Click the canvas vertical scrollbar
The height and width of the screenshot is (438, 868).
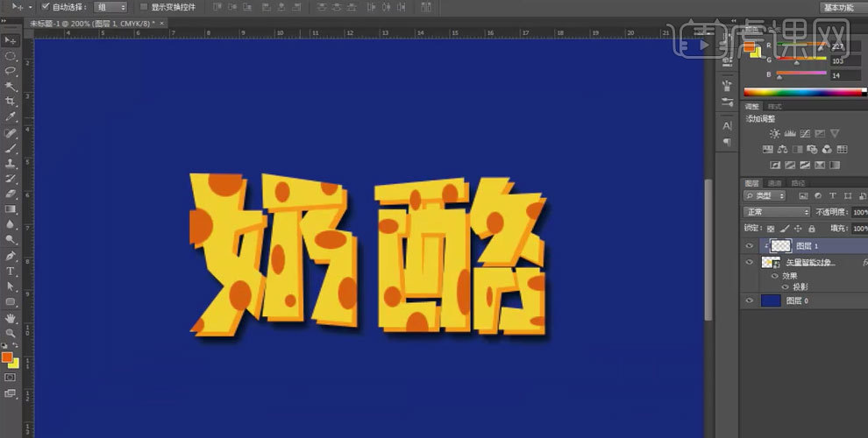(x=708, y=249)
